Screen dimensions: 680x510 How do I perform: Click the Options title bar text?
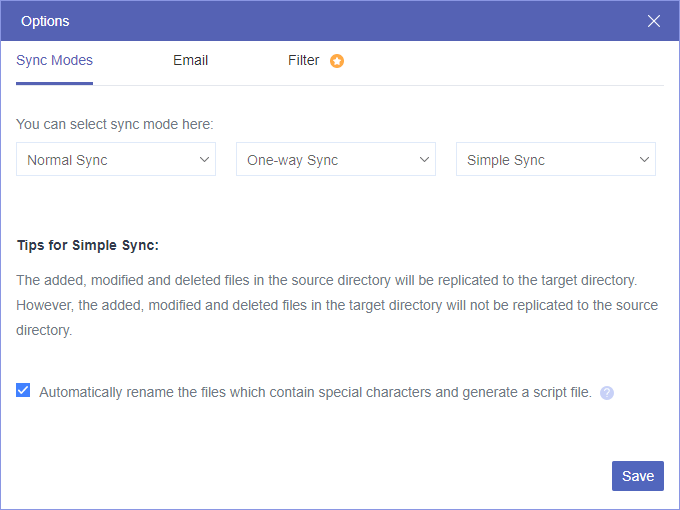tap(45, 21)
